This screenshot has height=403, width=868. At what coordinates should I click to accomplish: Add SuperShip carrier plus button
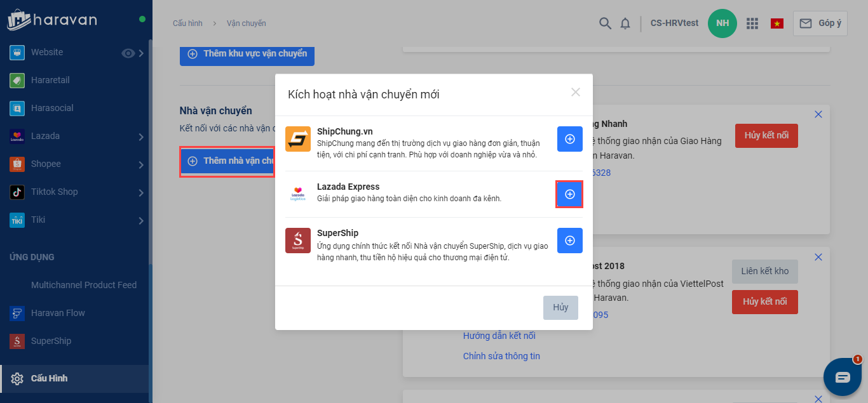(x=570, y=241)
